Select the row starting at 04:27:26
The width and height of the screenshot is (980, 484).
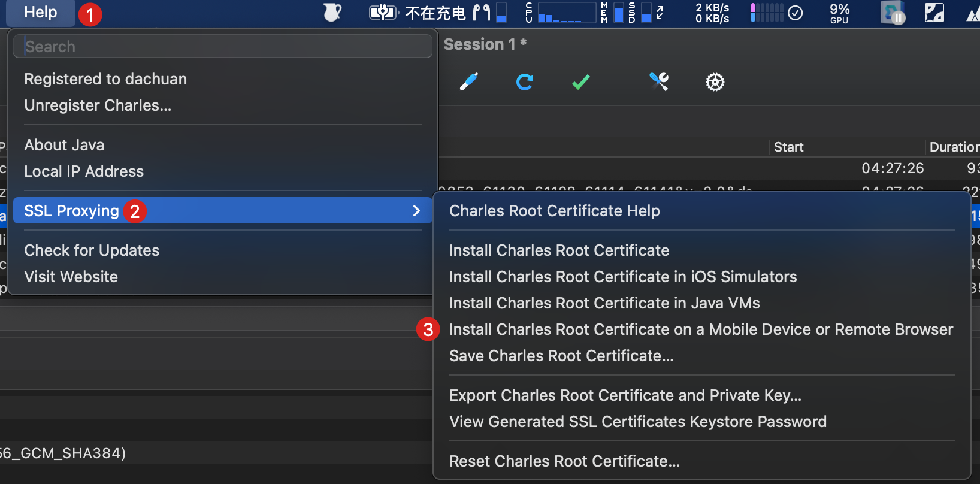pos(709,168)
